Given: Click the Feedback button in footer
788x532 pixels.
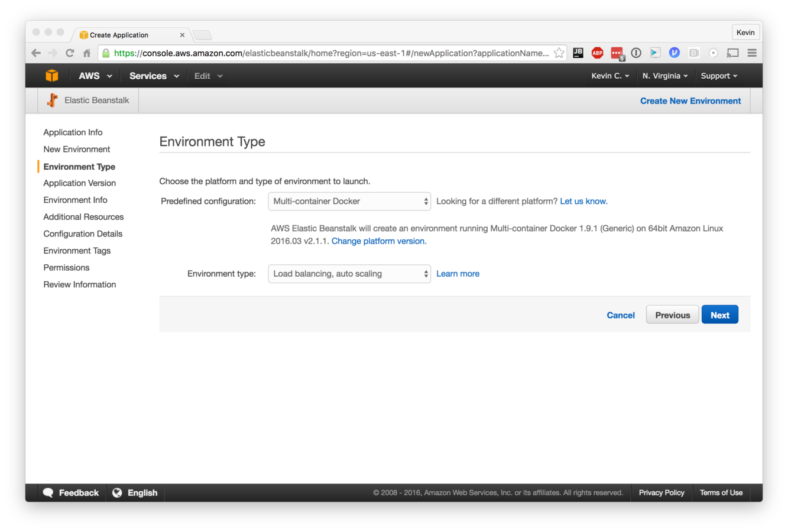Looking at the screenshot, I should [x=72, y=492].
